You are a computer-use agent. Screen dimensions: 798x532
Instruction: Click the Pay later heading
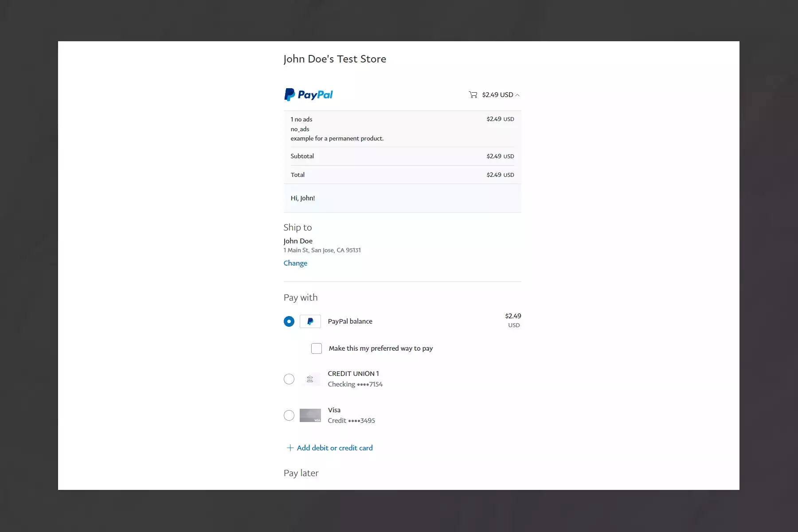click(301, 473)
